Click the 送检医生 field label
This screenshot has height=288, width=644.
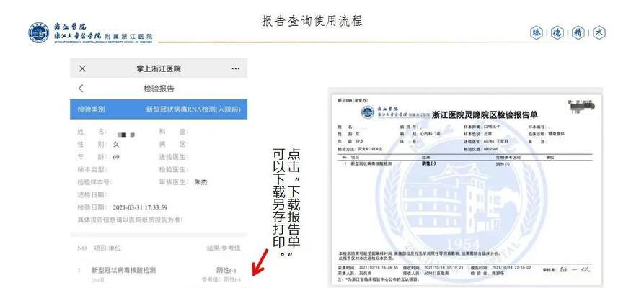click(173, 157)
